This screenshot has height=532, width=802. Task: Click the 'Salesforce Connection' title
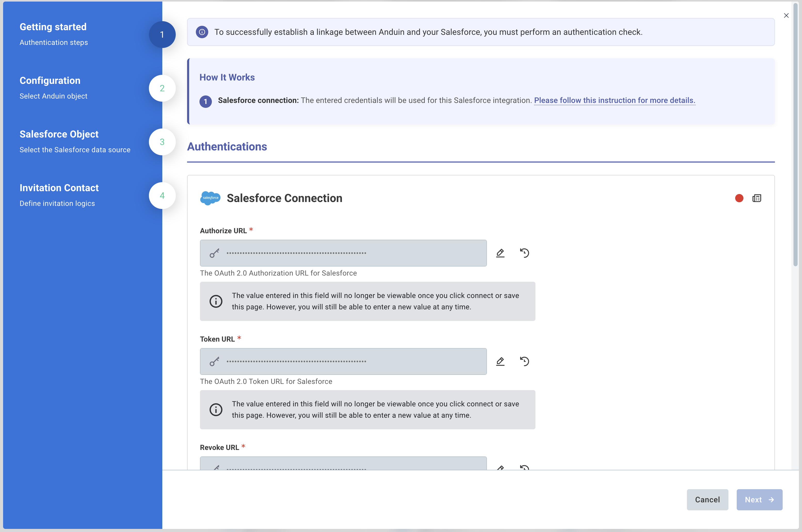coord(284,198)
